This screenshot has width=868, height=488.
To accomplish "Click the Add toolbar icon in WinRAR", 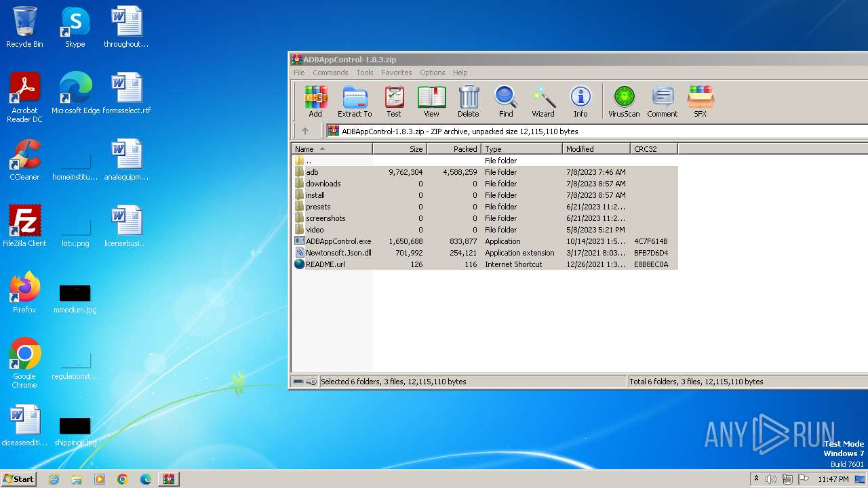I will tap(315, 102).
